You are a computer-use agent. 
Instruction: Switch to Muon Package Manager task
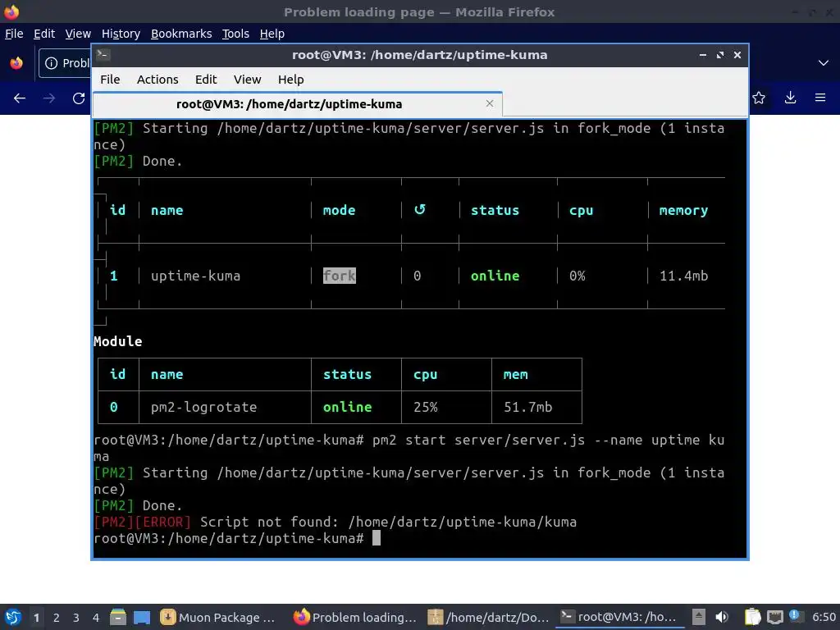218,617
